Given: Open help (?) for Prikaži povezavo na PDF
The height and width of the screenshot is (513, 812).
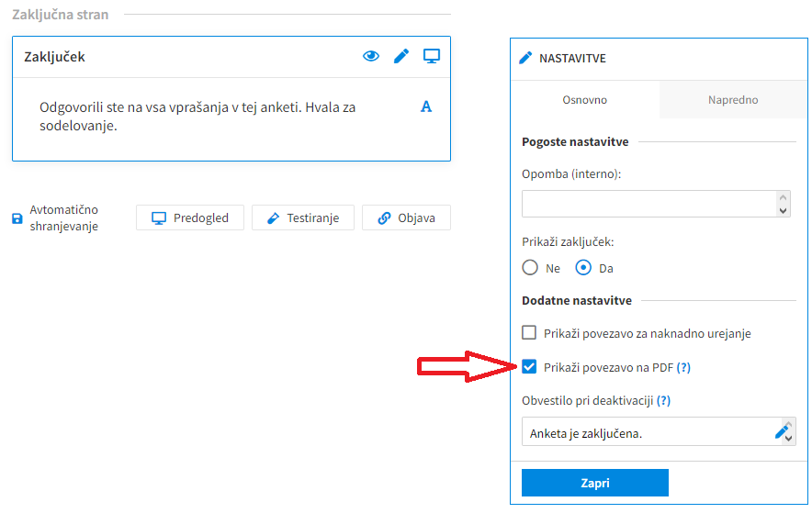Looking at the screenshot, I should [683, 368].
